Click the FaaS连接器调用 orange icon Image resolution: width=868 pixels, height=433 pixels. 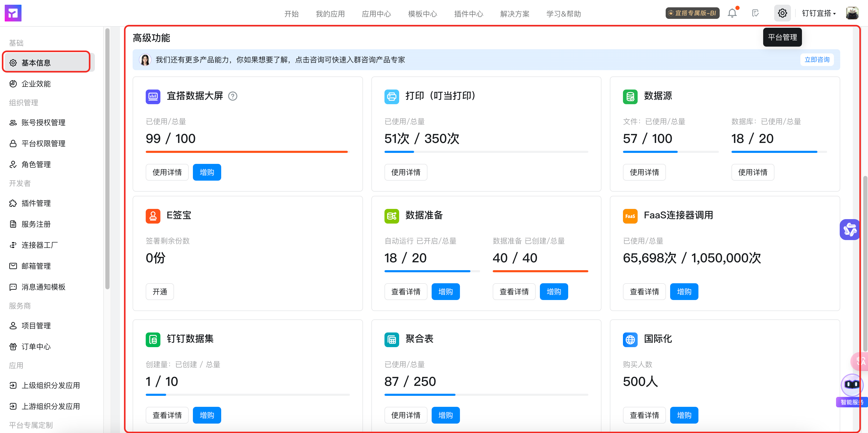[630, 216]
